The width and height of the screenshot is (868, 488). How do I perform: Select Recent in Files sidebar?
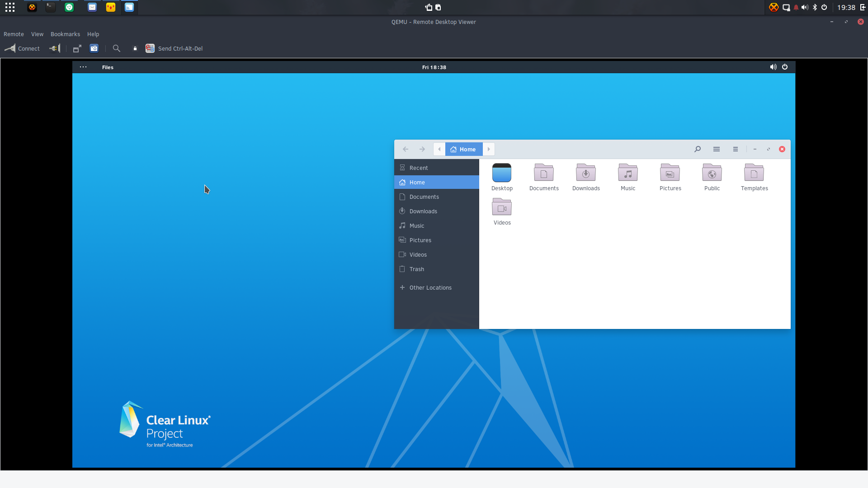[437, 168]
